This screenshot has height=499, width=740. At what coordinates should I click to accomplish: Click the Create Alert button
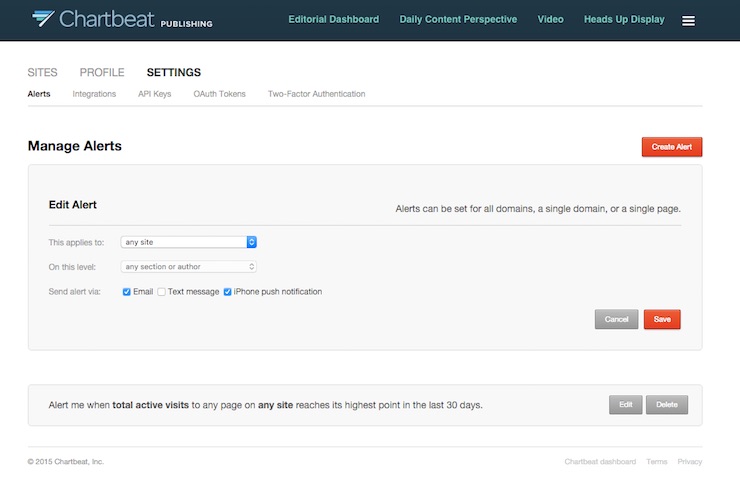point(672,147)
